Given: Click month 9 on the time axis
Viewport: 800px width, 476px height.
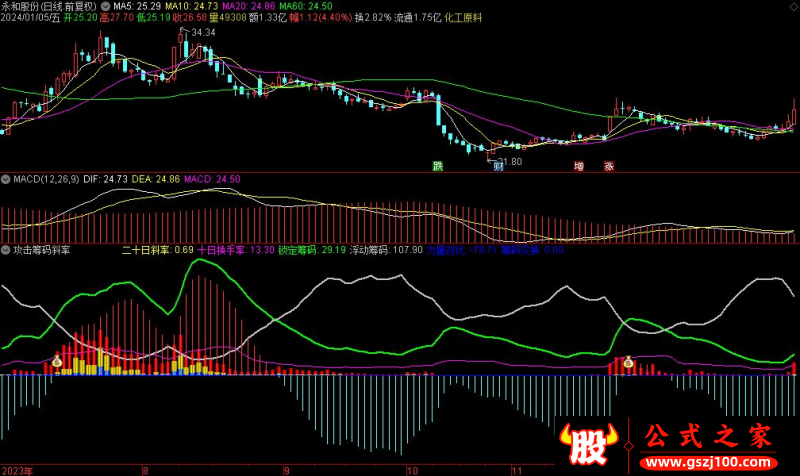Looking at the screenshot, I should (285, 468).
